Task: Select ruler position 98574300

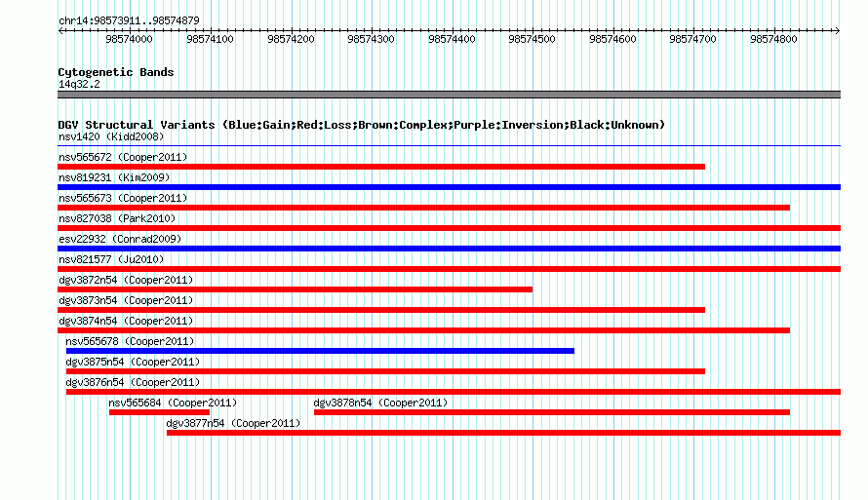Action: 371,39
